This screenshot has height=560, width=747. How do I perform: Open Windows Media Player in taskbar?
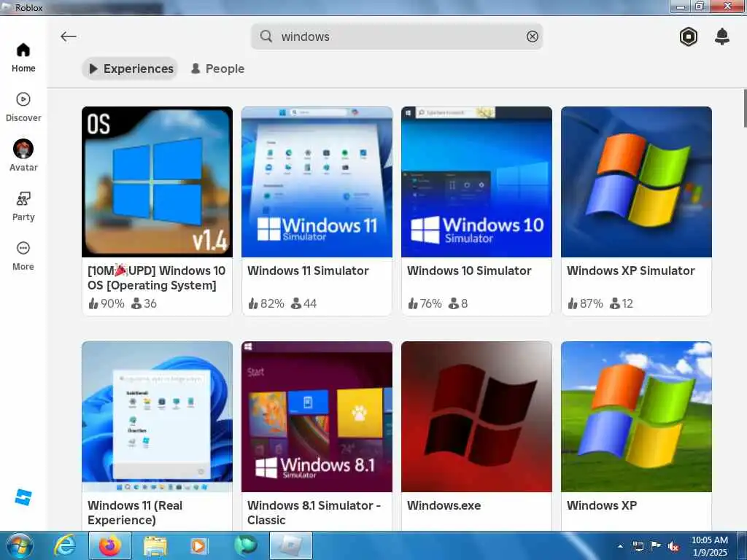[198, 546]
